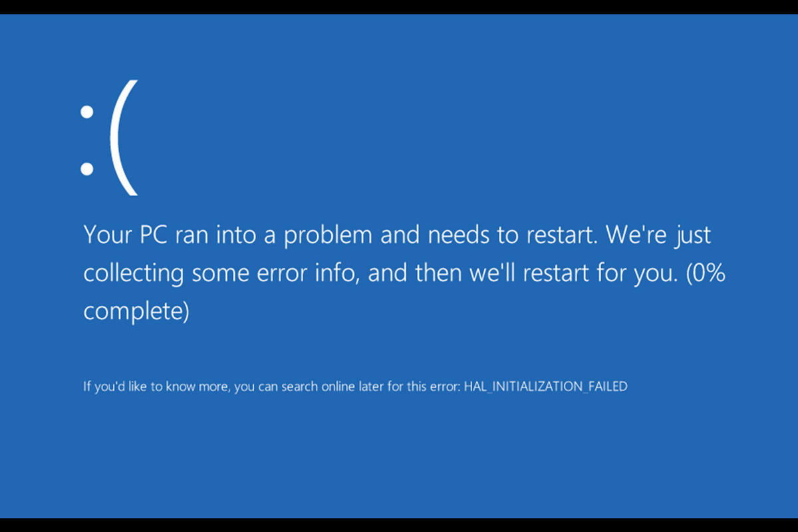This screenshot has height=532, width=798.
Task: Click the top dot of the frown's colon
Action: pyautogui.click(x=86, y=113)
